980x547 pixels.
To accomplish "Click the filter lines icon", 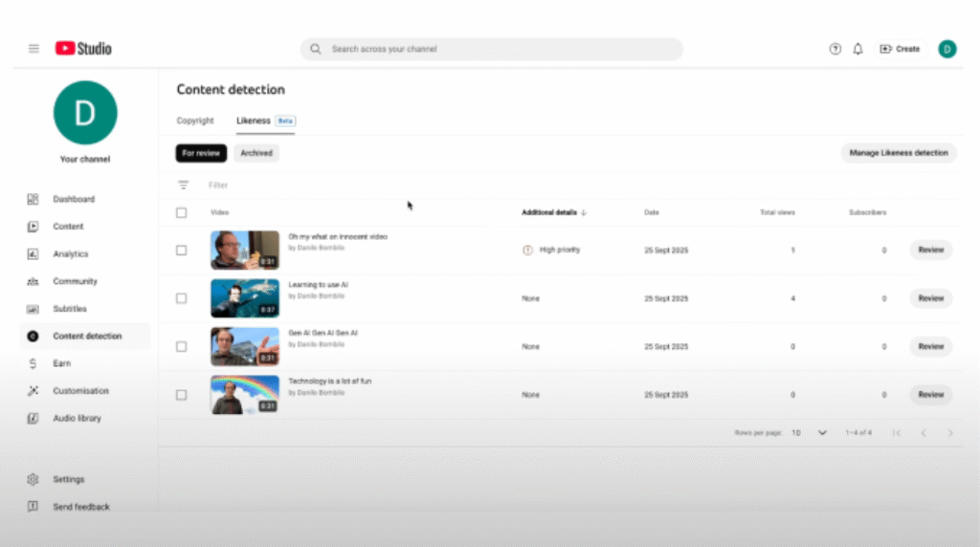I will point(183,186).
